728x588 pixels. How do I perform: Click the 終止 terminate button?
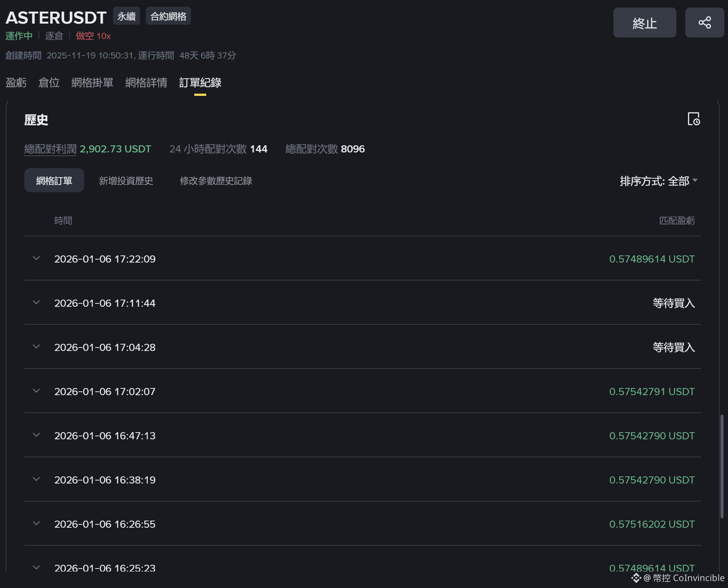point(644,23)
